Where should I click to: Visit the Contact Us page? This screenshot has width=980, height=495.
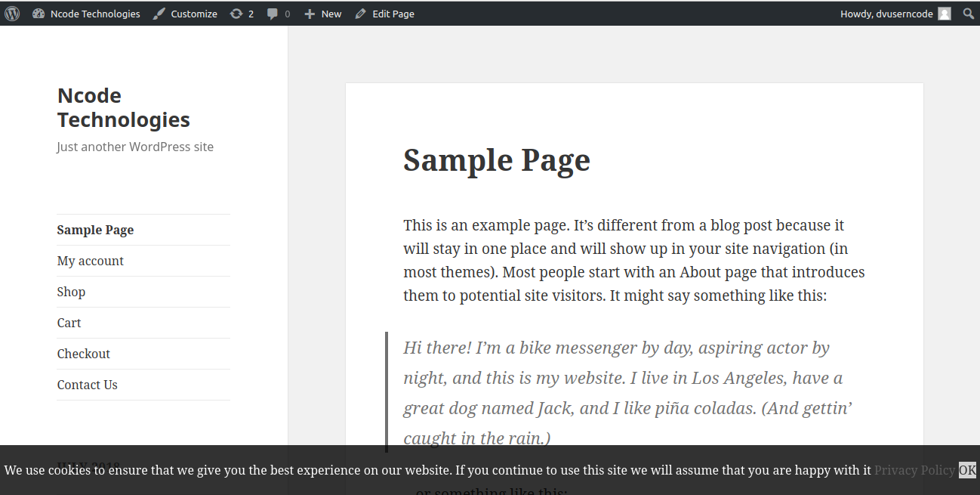click(x=88, y=385)
